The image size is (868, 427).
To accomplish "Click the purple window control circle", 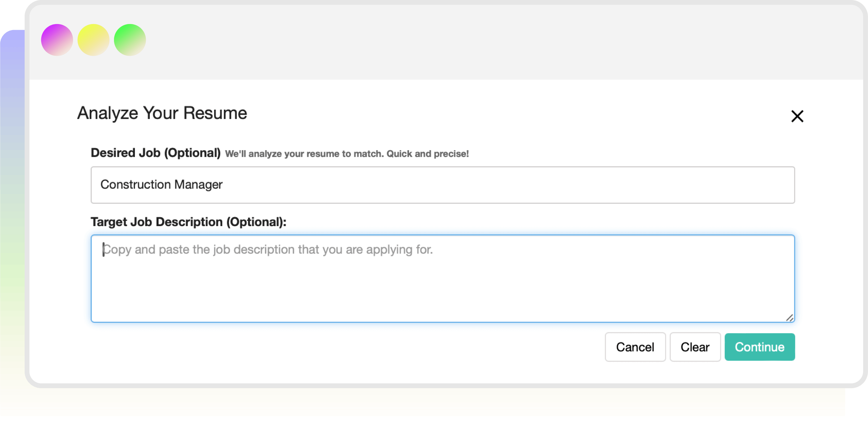I will [x=57, y=39].
